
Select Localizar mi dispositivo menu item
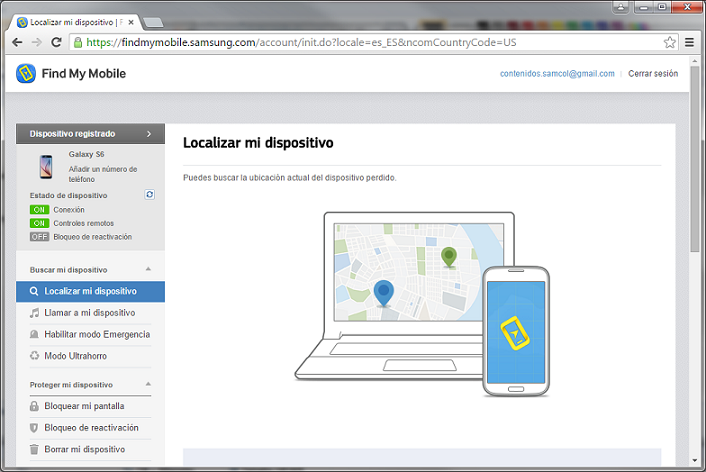coord(91,291)
